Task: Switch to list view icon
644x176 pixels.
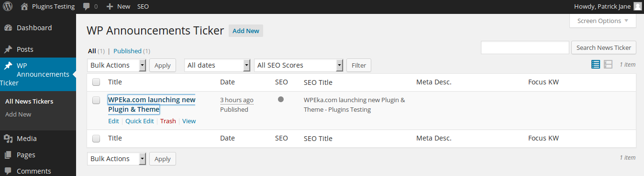Action: [596, 64]
